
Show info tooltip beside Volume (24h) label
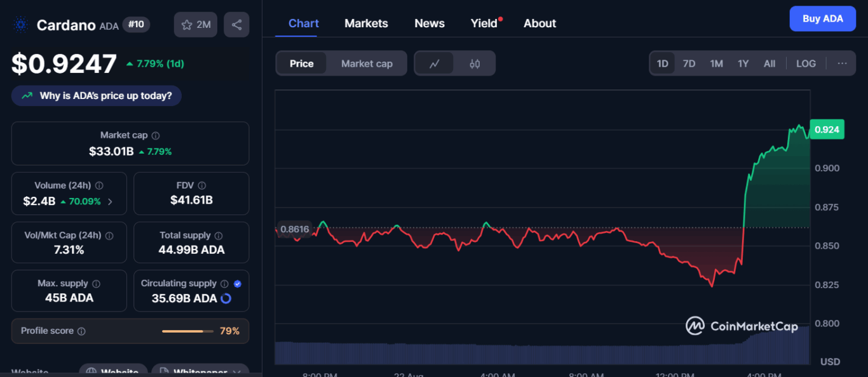click(x=99, y=185)
